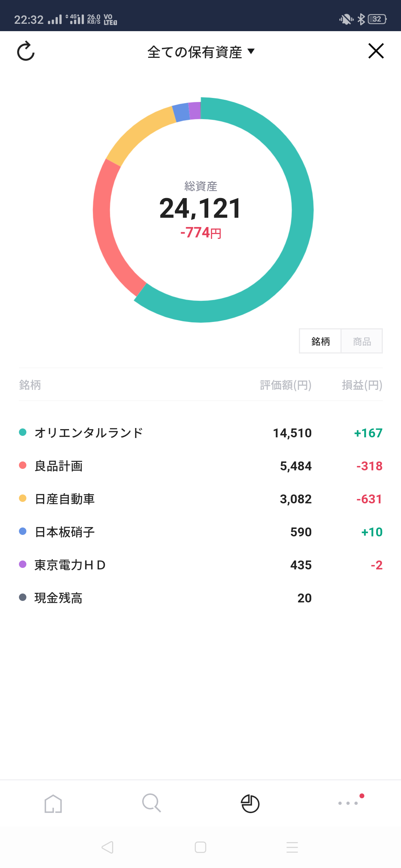401x868 pixels.
Task: Open the more options dots menu
Action: (x=348, y=803)
